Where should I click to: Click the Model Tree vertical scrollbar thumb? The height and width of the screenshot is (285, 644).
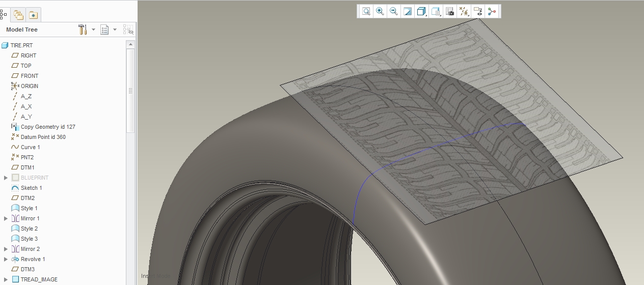(130, 91)
